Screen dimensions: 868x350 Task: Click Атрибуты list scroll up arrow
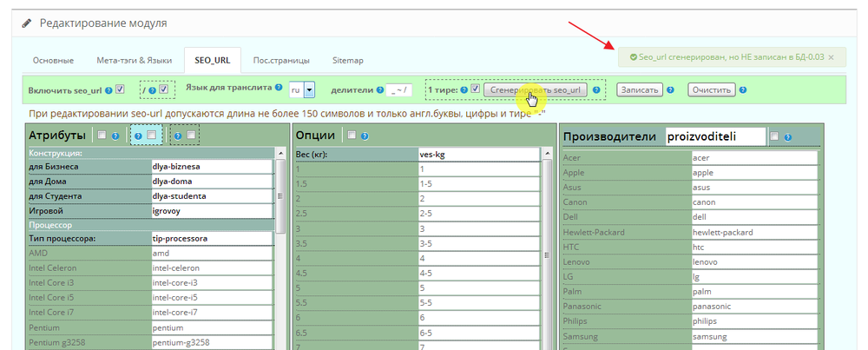tap(280, 153)
